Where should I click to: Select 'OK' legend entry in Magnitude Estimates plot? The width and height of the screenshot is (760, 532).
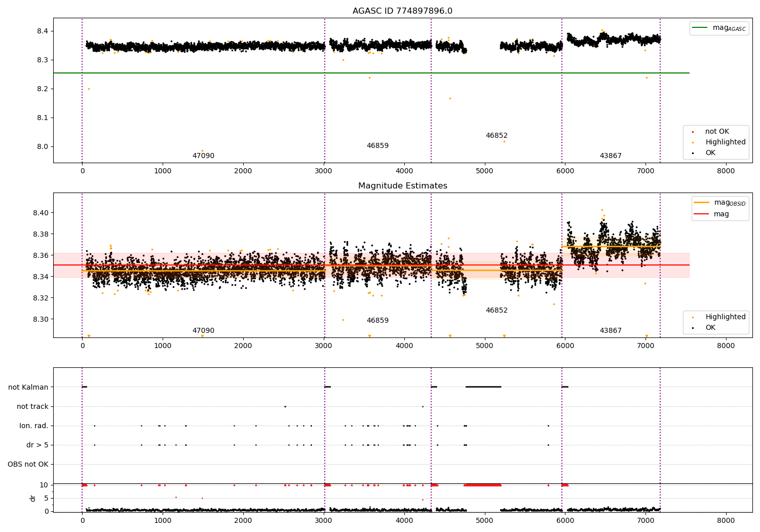[x=710, y=328]
